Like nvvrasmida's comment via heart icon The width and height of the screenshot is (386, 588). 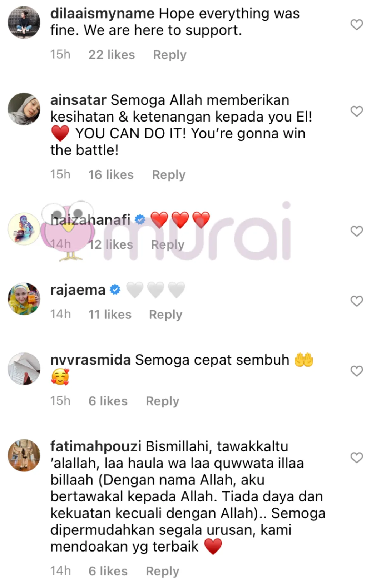click(356, 371)
